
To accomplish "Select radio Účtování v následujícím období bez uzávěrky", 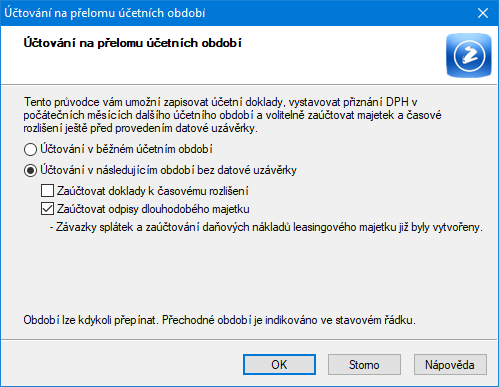I will point(30,171).
